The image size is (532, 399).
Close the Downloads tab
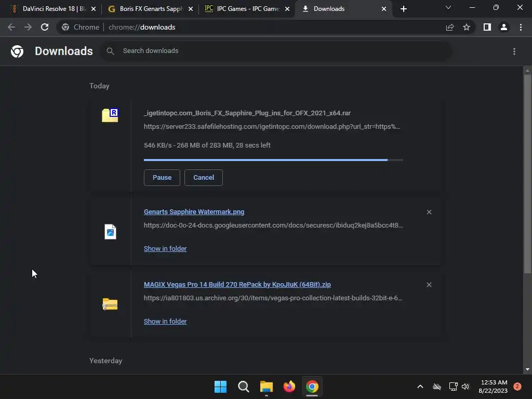384,9
